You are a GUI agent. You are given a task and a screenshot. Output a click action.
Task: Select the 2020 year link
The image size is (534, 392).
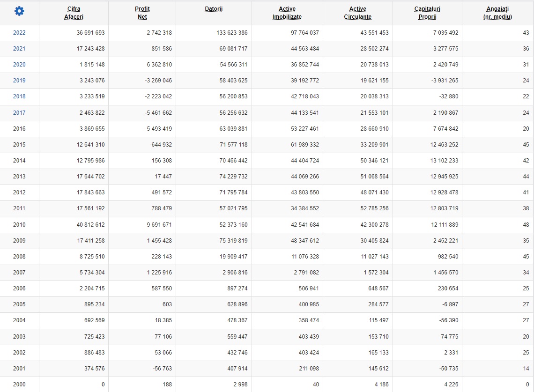[19, 65]
